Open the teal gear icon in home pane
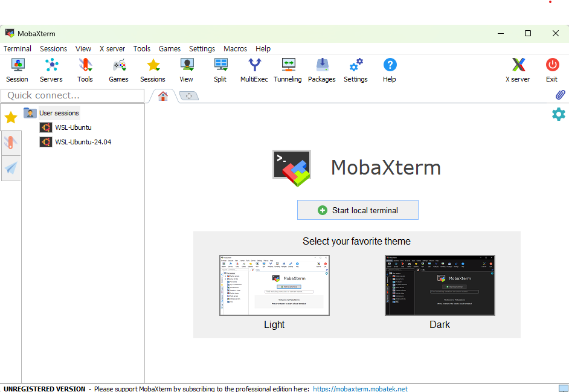This screenshot has width=569, height=392. [559, 114]
